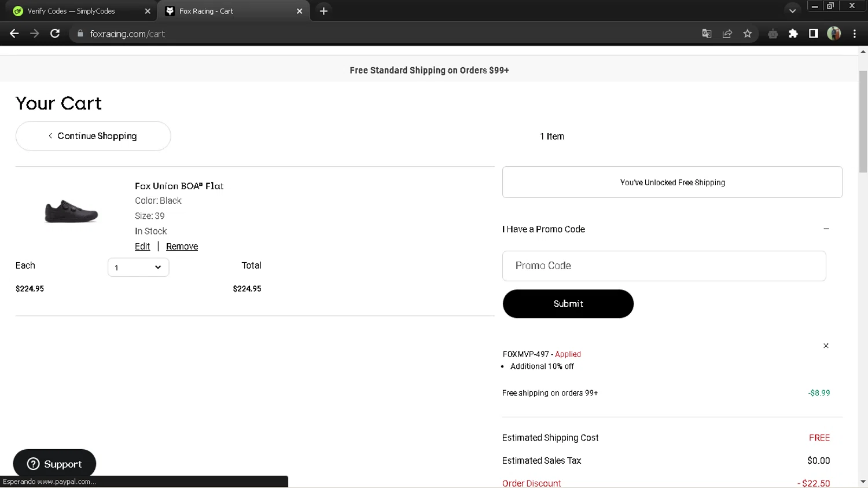Viewport: 868px width, 488px height.
Task: Toggle the browser side panel icon
Action: (x=814, y=34)
